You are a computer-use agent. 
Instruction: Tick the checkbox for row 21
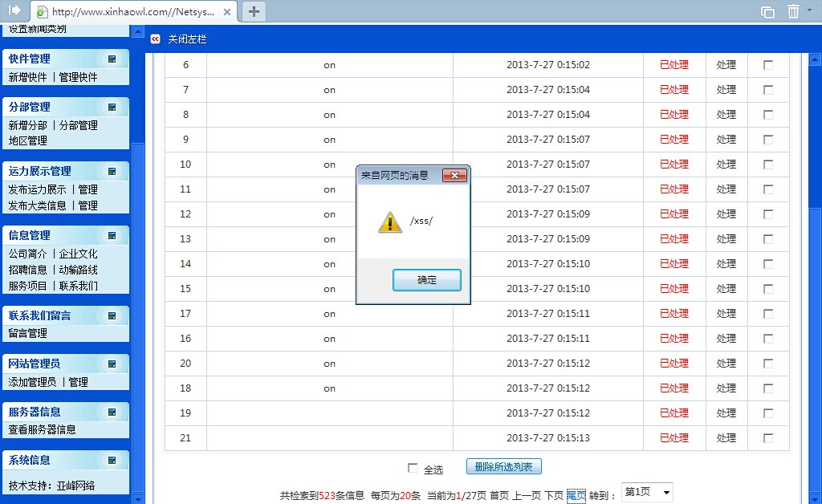coord(768,437)
